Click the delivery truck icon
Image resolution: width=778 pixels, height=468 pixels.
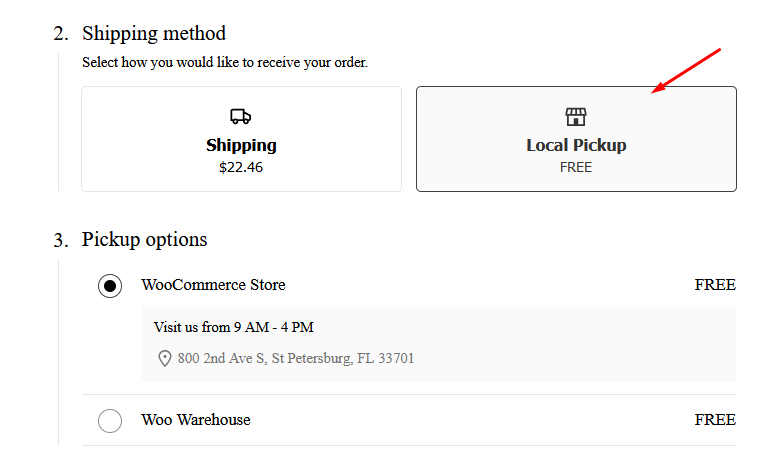click(x=241, y=117)
